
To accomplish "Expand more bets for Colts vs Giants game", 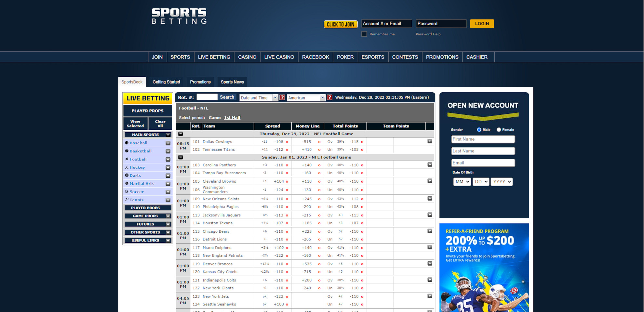I will point(430,280).
